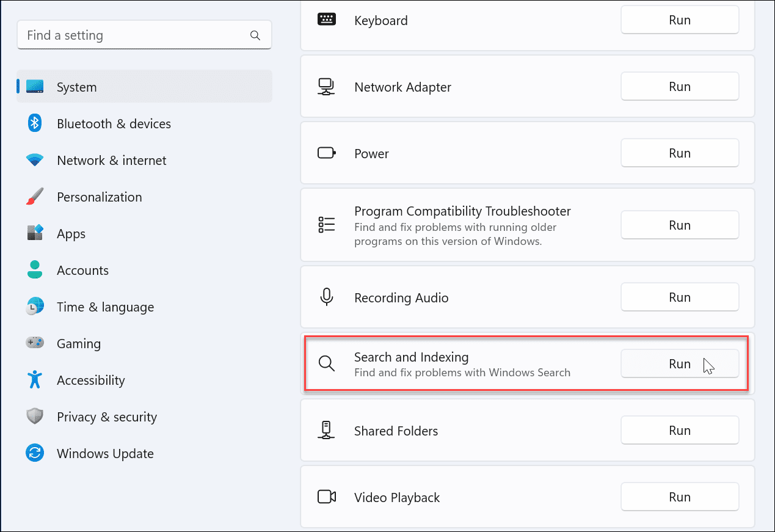Click the Personalization paintbrush icon

click(35, 197)
